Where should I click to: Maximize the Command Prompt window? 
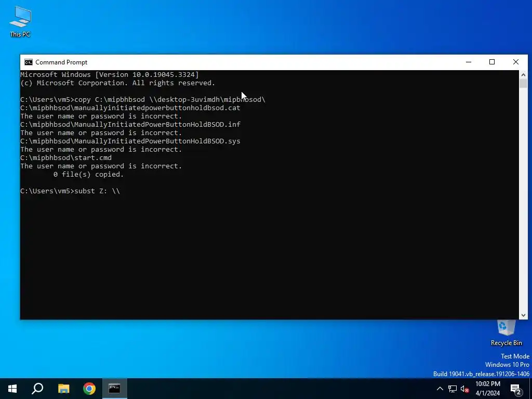point(492,62)
